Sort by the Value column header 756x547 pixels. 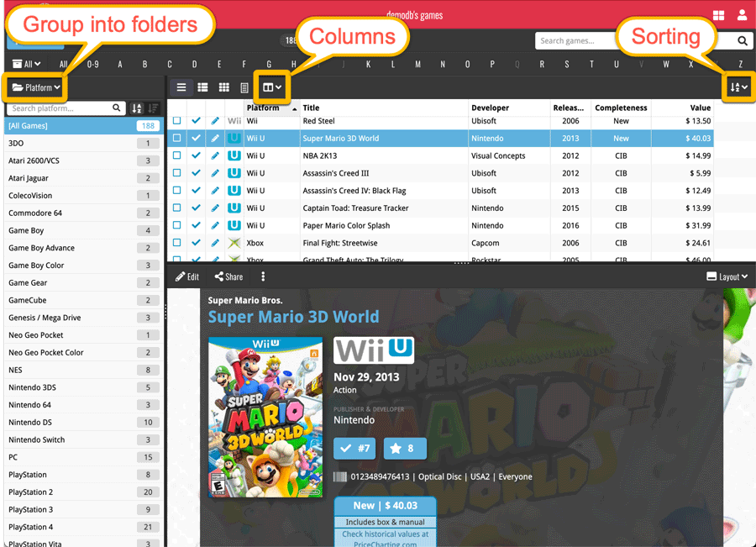(x=682, y=108)
